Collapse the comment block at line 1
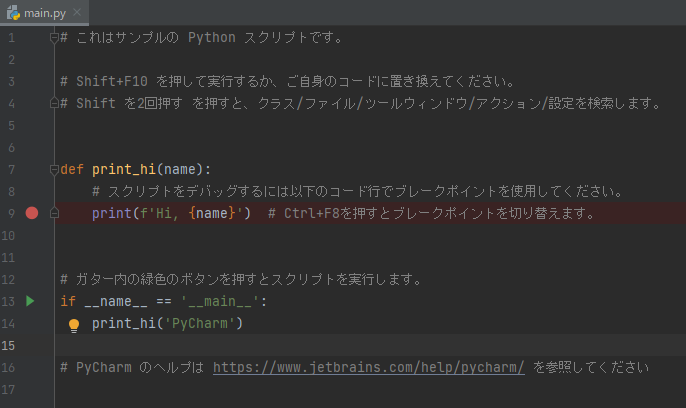 [54, 38]
